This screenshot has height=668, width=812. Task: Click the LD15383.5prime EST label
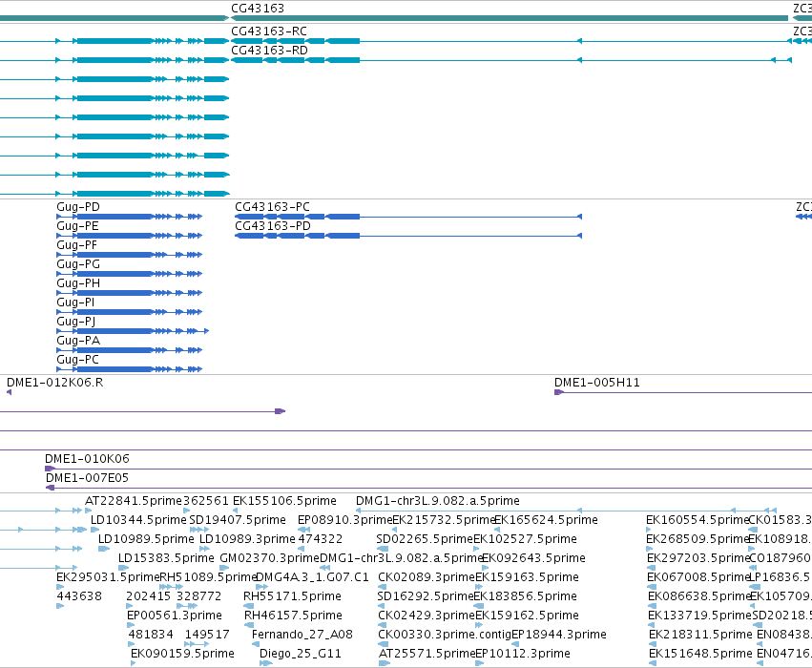pyautogui.click(x=166, y=558)
